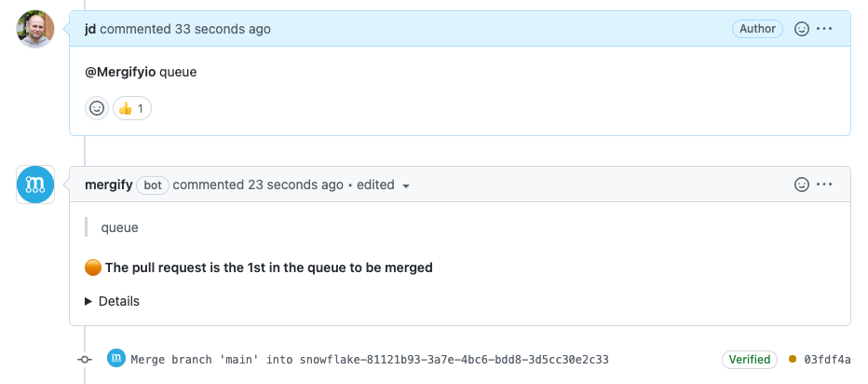Open three-dot options menu on jd's comment
The image size is (868, 384).
pos(824,29)
